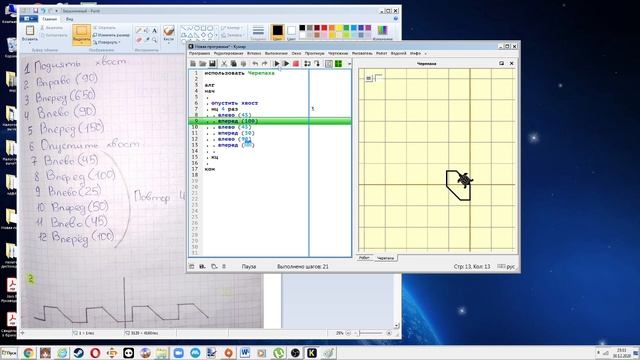Open Программа menu in Kumir
The height and width of the screenshot is (360, 640).
pyautogui.click(x=199, y=53)
